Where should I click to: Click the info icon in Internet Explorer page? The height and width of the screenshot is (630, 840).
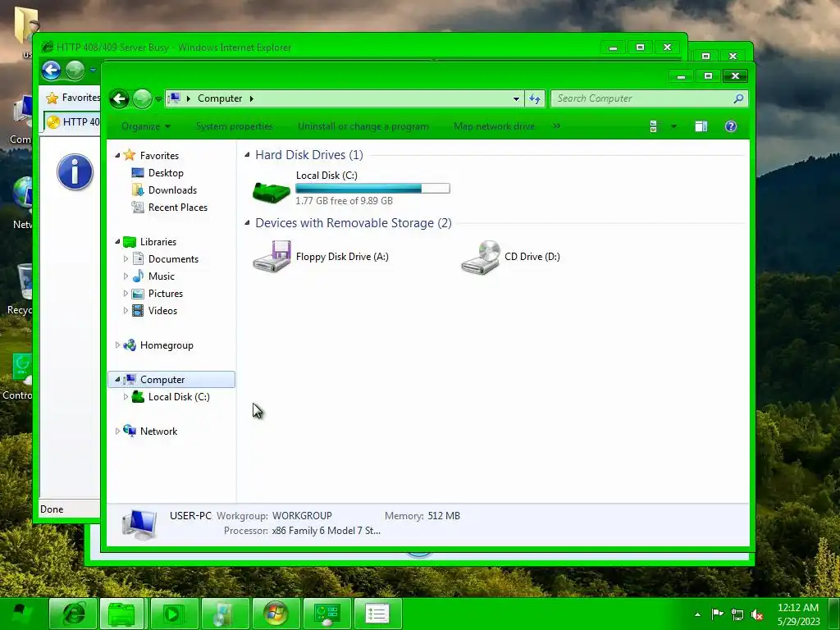click(x=75, y=172)
